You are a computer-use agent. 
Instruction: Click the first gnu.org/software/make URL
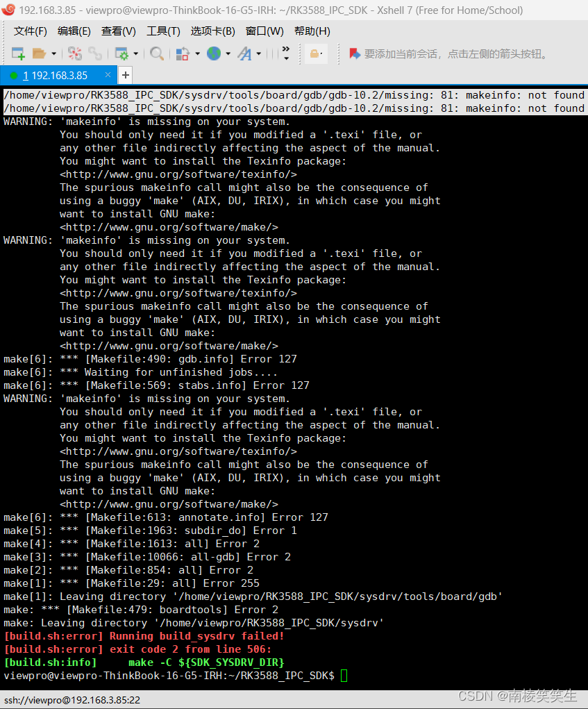click(169, 227)
